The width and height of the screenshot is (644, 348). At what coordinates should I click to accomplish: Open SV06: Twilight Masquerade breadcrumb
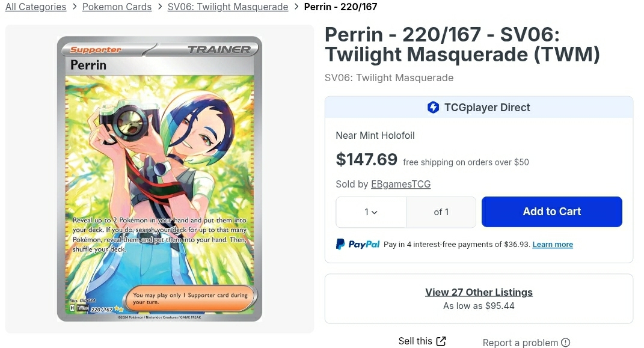(228, 7)
